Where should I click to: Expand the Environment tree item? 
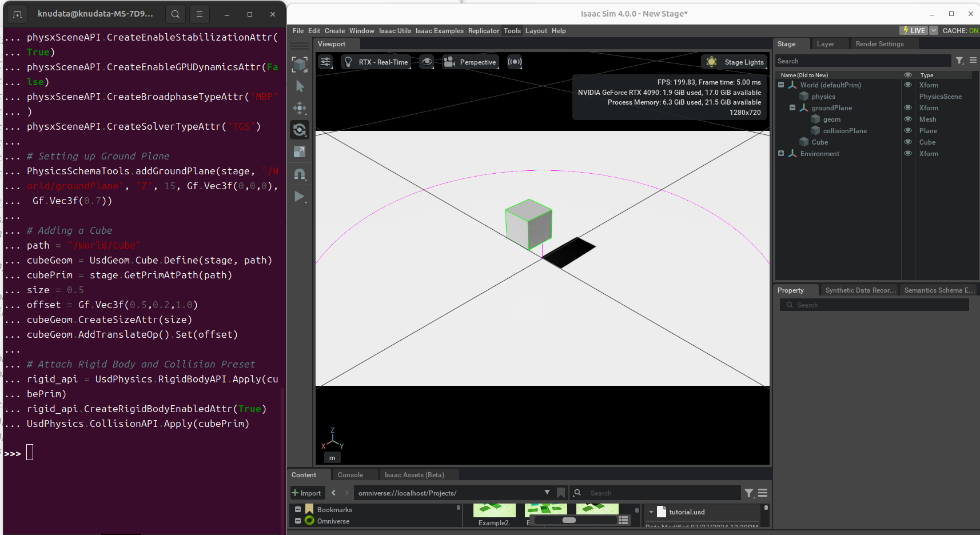pos(782,153)
